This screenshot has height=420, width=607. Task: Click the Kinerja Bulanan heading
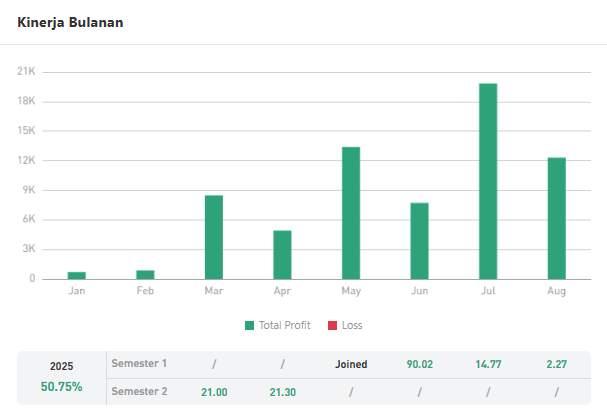tap(70, 22)
